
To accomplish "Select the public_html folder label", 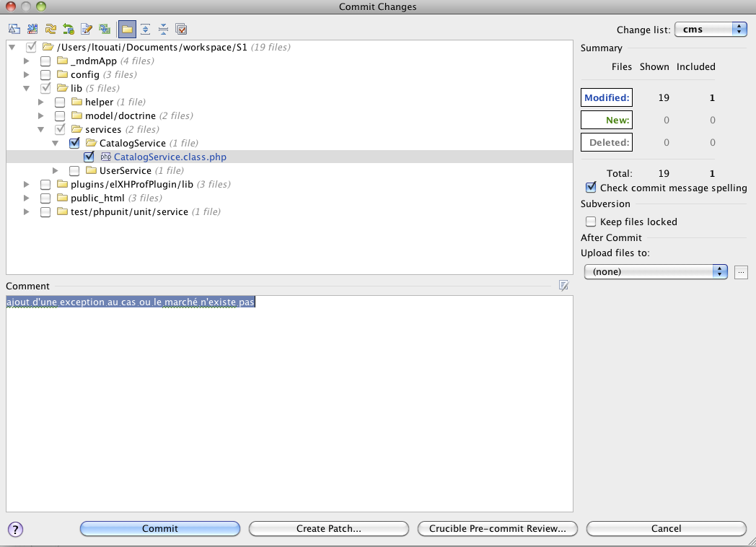I will [97, 198].
